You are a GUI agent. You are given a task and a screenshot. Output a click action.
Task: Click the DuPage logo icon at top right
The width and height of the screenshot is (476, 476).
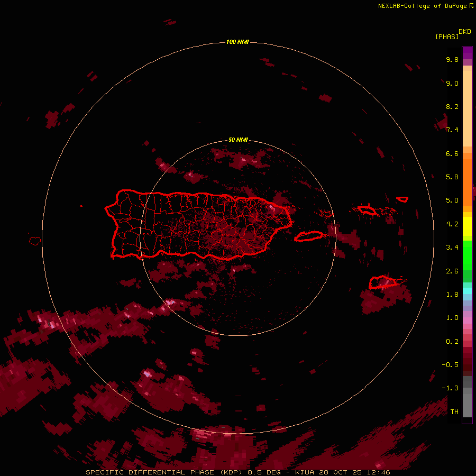tap(471, 5)
